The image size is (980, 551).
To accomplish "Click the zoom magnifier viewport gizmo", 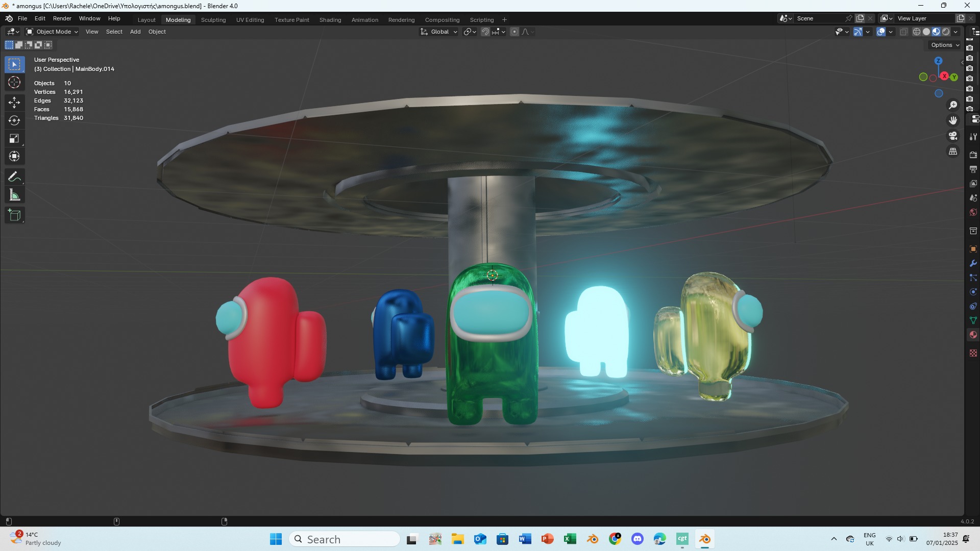I will 953,105.
